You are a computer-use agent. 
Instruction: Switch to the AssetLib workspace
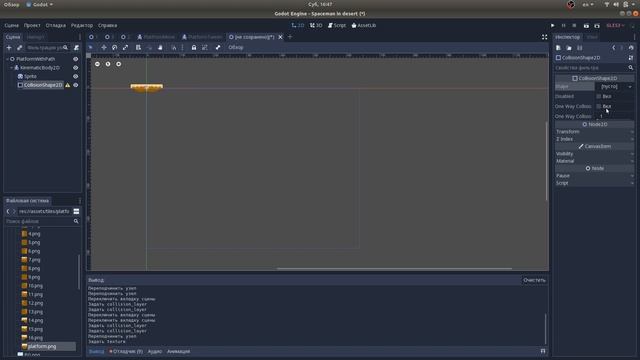(364, 25)
